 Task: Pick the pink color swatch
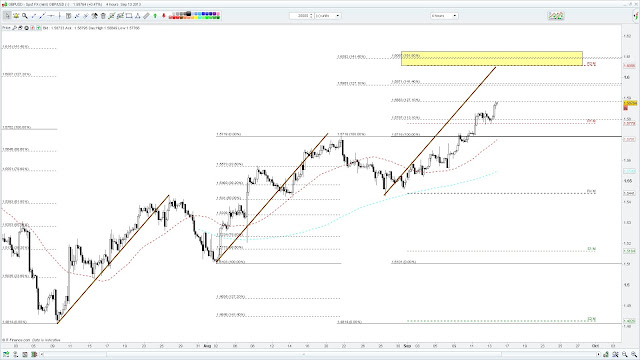(218, 14)
